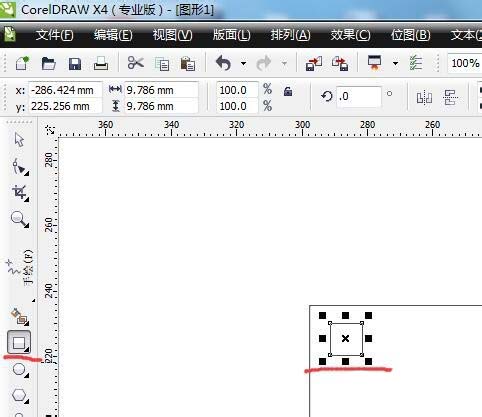Select the Polygon tool

20,395
